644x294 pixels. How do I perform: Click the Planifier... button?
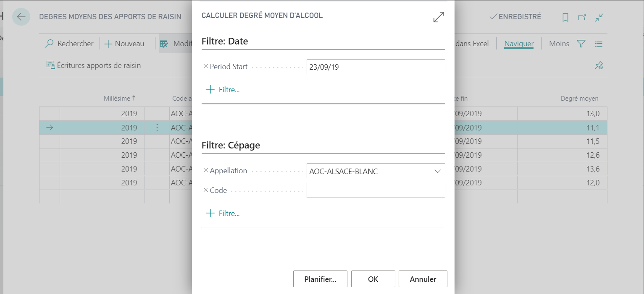pyautogui.click(x=320, y=279)
